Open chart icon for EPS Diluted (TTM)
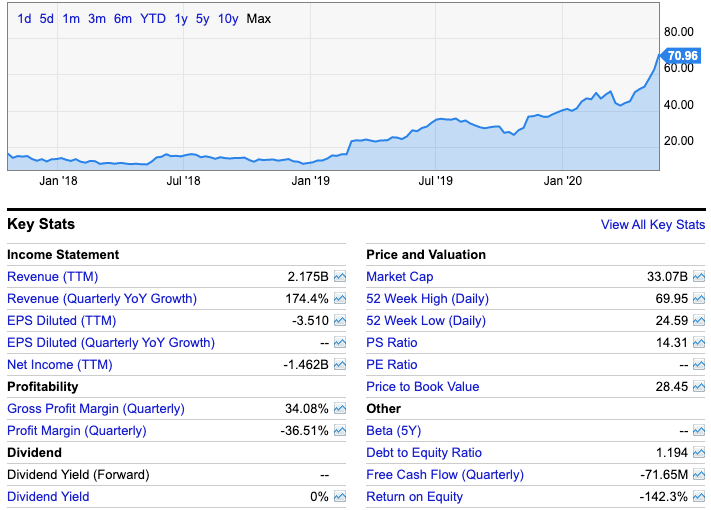Screen dimensions: 711x510 (x=340, y=321)
